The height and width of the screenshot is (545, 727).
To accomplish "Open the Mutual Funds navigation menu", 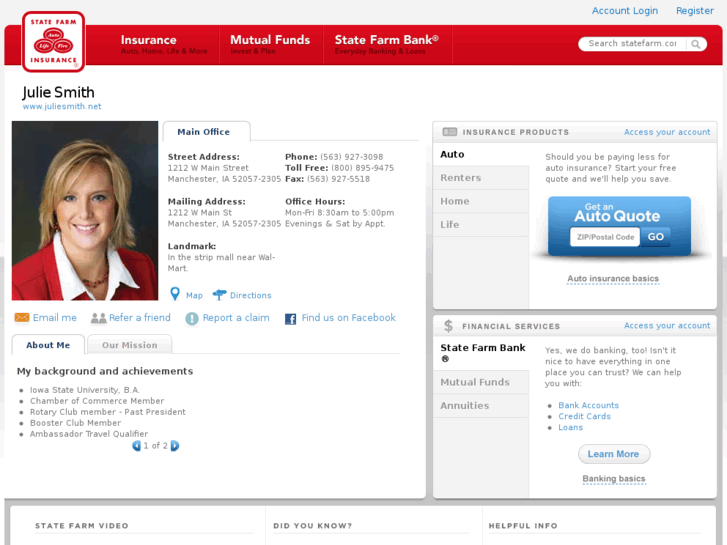I will [x=270, y=45].
